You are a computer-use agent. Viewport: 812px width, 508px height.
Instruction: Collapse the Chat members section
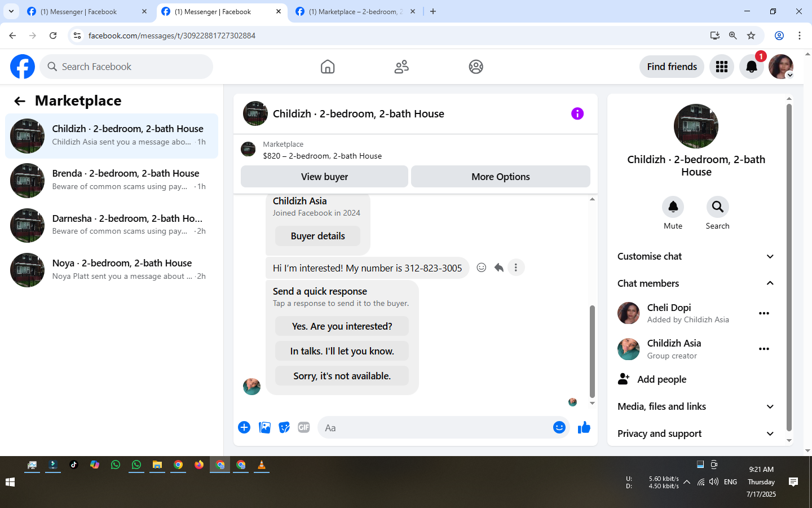[x=696, y=283]
